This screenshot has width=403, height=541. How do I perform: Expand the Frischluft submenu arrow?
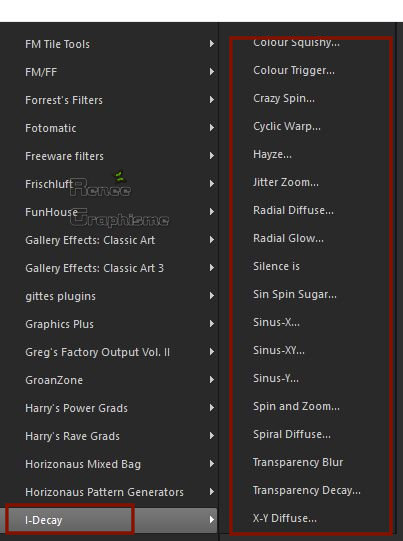coord(212,184)
